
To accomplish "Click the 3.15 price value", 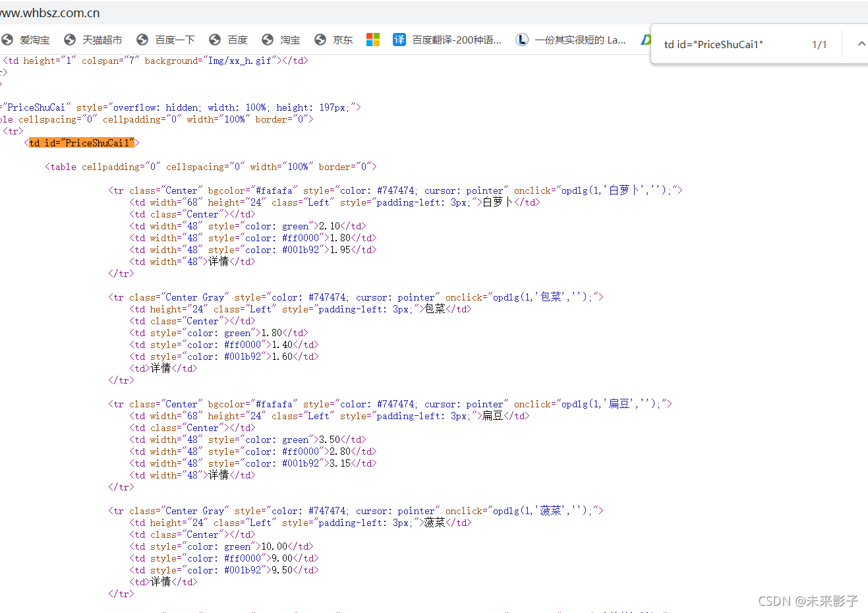I will click(340, 463).
